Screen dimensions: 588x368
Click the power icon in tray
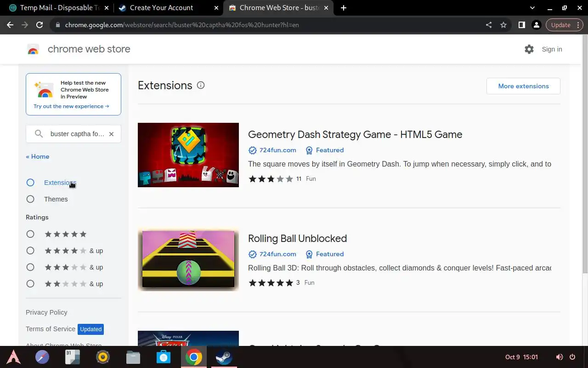tap(572, 357)
